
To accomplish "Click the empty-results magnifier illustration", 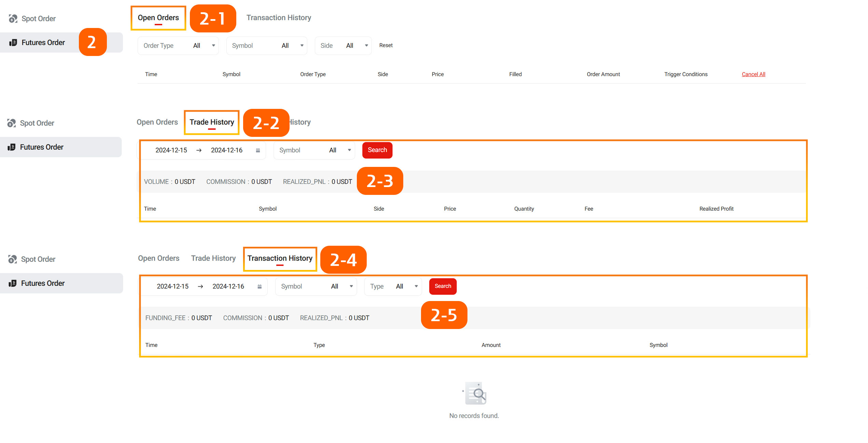I will [x=474, y=393].
